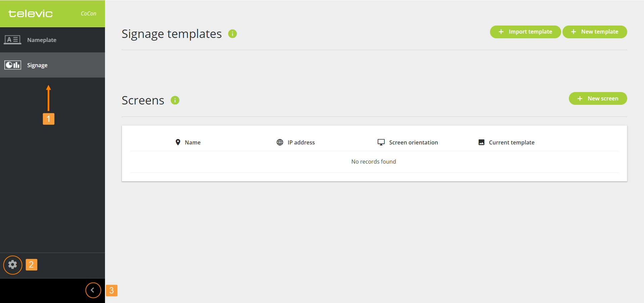644x303 pixels.
Task: Click the Nameplate icon in sidebar
Action: pos(12,40)
